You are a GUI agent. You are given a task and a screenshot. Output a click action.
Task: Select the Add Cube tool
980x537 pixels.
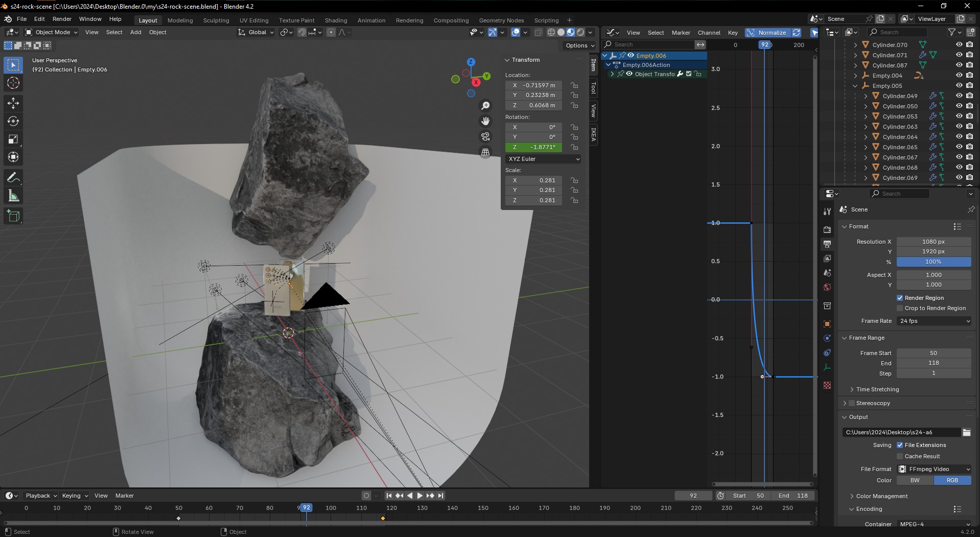[13, 216]
